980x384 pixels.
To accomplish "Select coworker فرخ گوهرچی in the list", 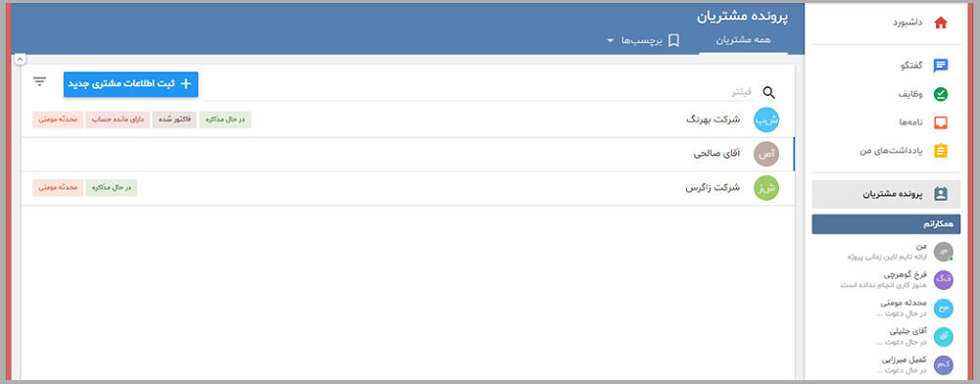I will pyautogui.click(x=886, y=279).
